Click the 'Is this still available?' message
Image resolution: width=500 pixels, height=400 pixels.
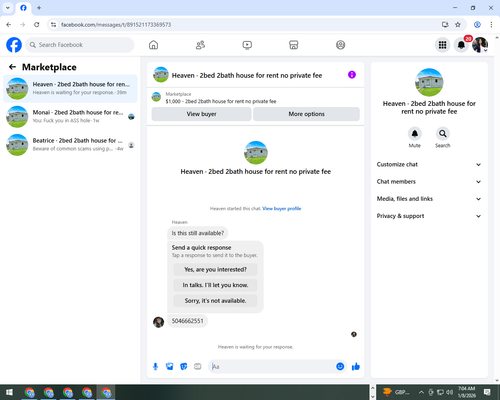pyautogui.click(x=198, y=233)
